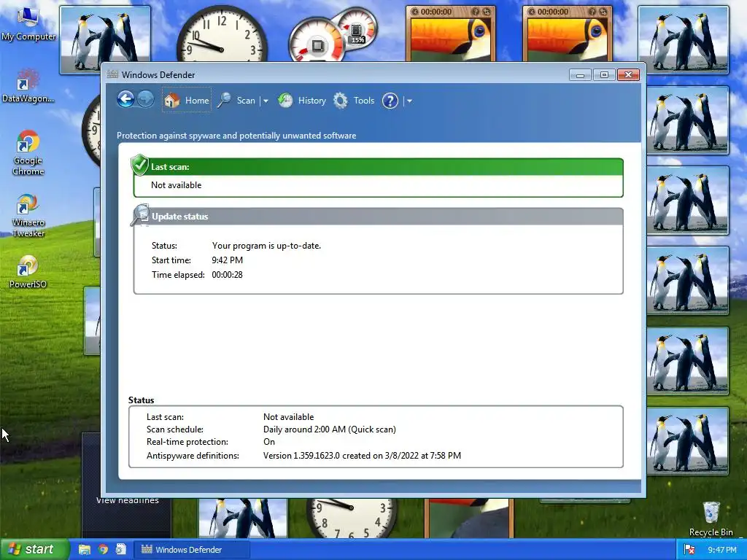
Task: Open the My Computer desktop icon
Action: pos(28,23)
